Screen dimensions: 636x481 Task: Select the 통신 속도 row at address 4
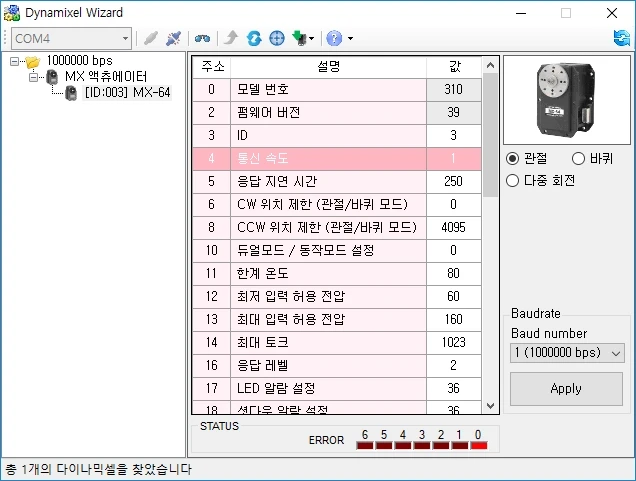point(328,158)
